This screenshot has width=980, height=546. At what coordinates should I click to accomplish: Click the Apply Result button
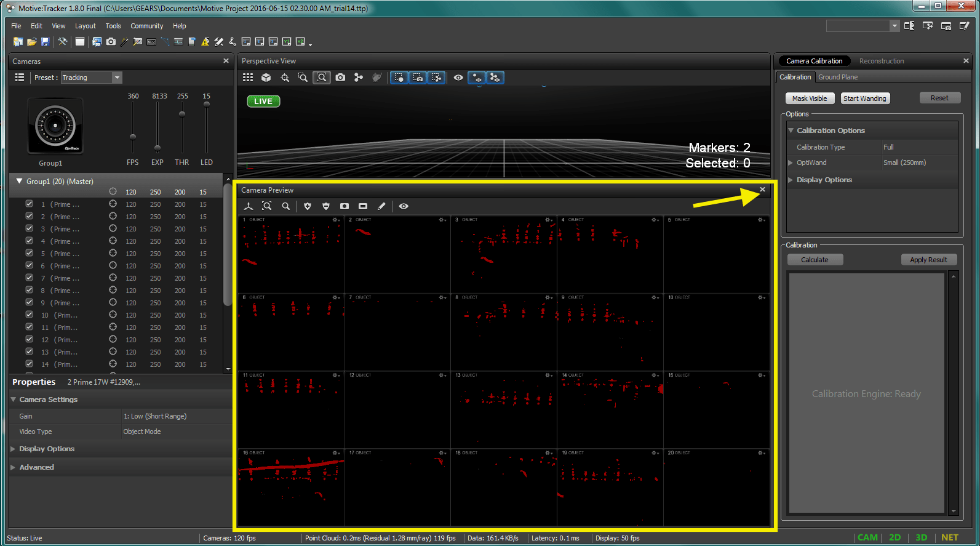point(929,260)
